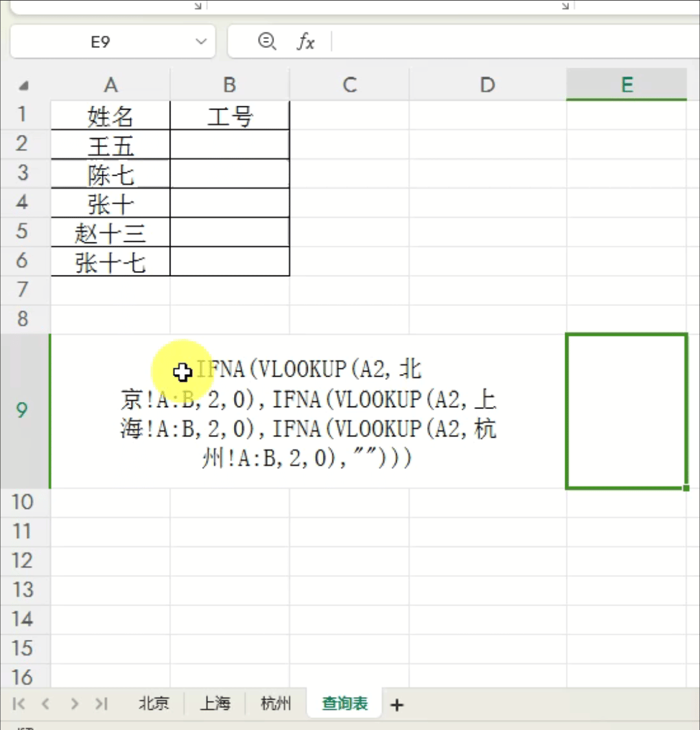Click the formula bar input area
Image resolution: width=700 pixels, height=730 pixels.
point(516,41)
